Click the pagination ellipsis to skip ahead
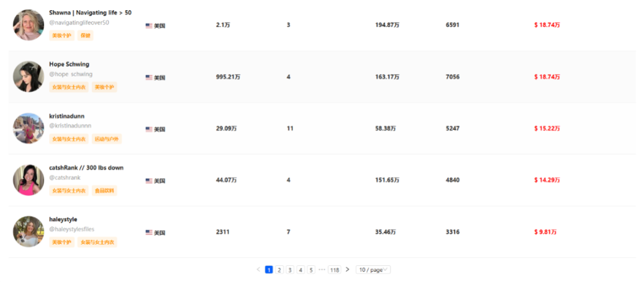Image resolution: width=644 pixels, height=282 pixels. (322, 269)
